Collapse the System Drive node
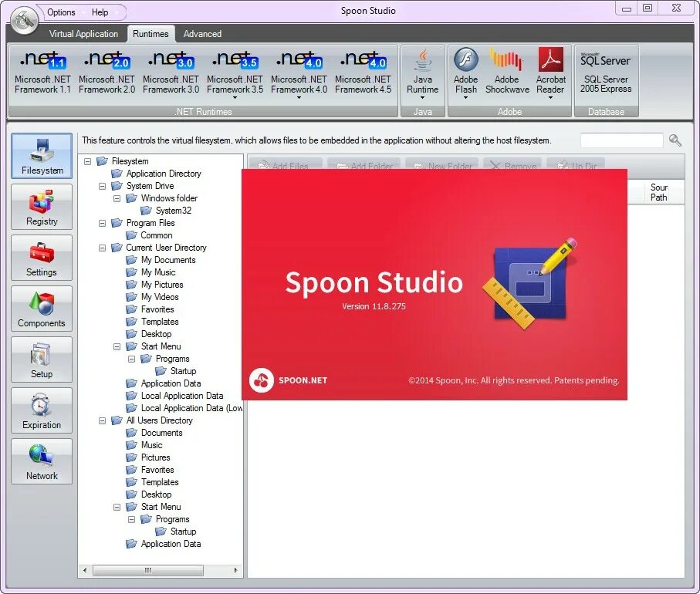The width and height of the screenshot is (700, 594). pyautogui.click(x=102, y=186)
